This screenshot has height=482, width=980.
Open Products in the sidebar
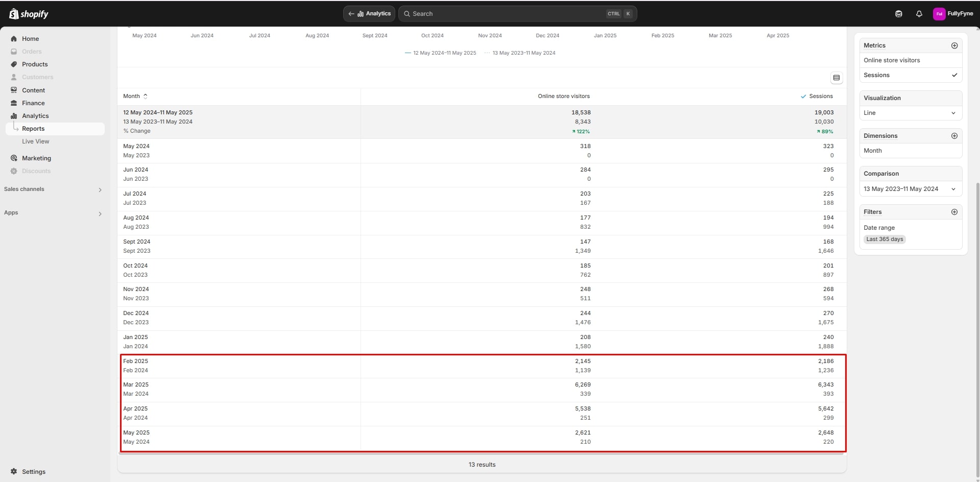tap(35, 64)
